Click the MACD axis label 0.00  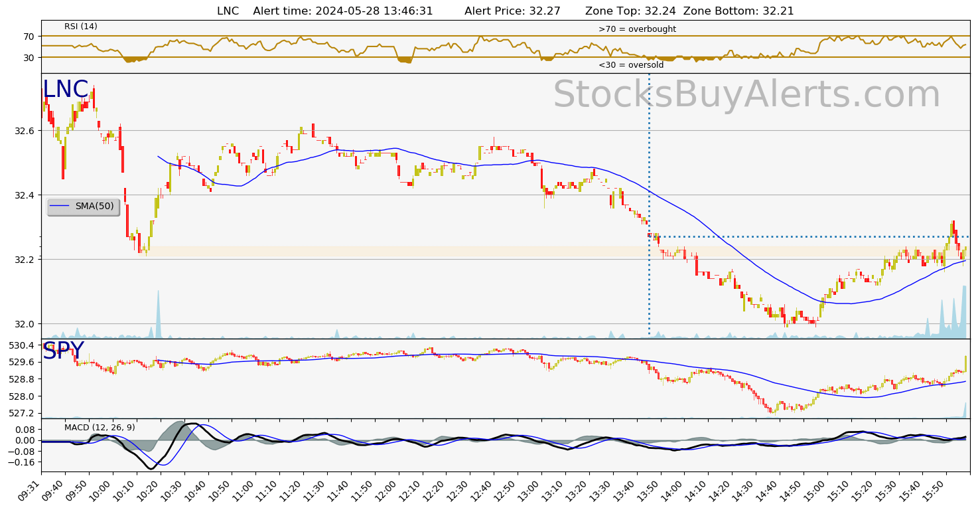click(x=25, y=440)
